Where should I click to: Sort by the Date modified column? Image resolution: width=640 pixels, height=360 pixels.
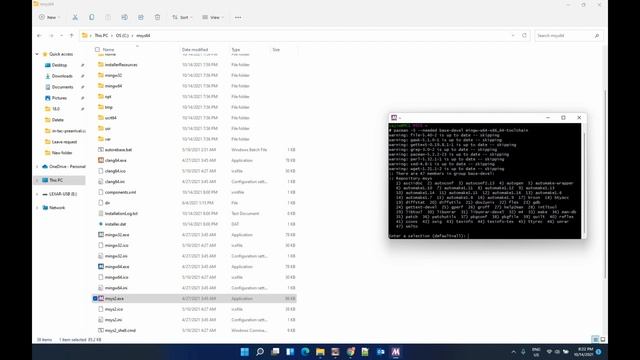click(x=195, y=49)
